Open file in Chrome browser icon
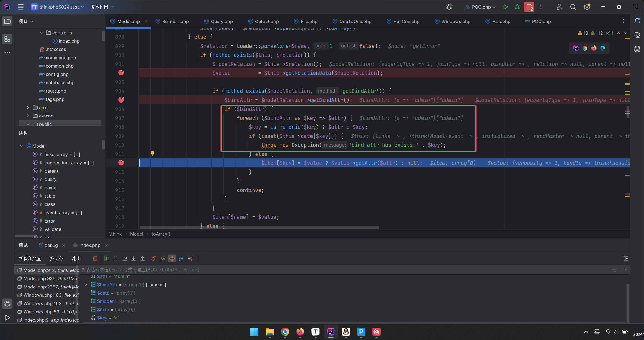The width and height of the screenshot is (644, 340). click(585, 48)
